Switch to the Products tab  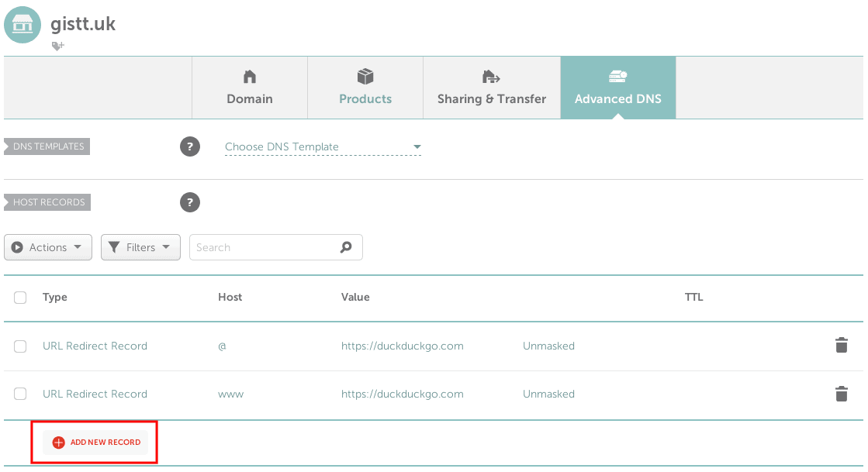click(x=365, y=88)
